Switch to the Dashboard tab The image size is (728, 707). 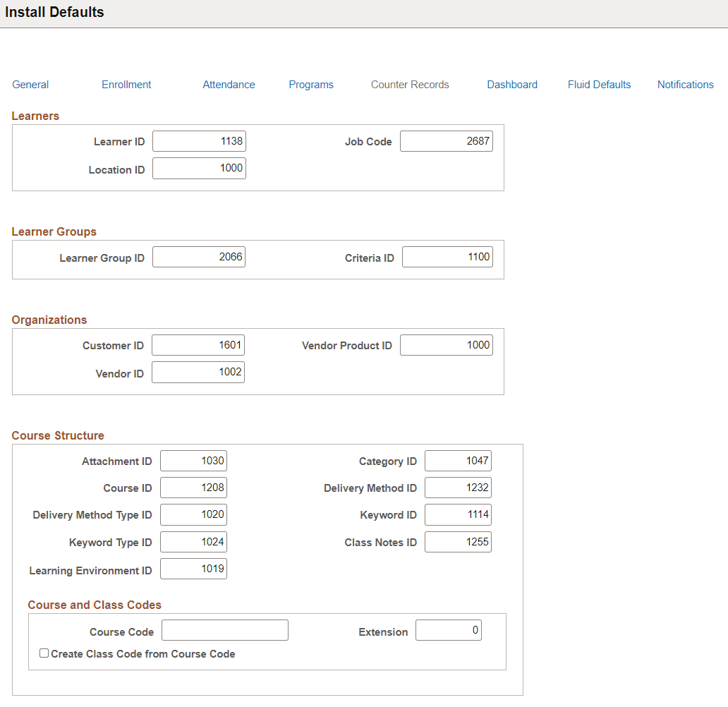pos(512,84)
